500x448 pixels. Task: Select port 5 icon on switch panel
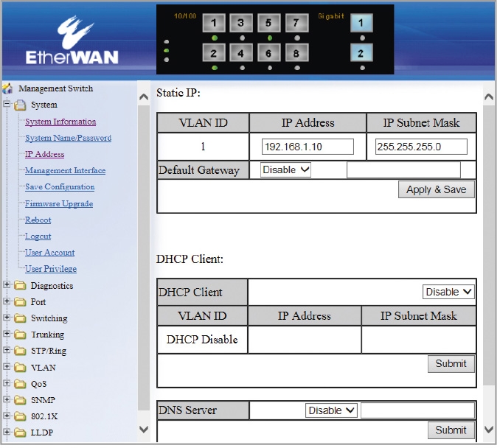pyautogui.click(x=269, y=23)
